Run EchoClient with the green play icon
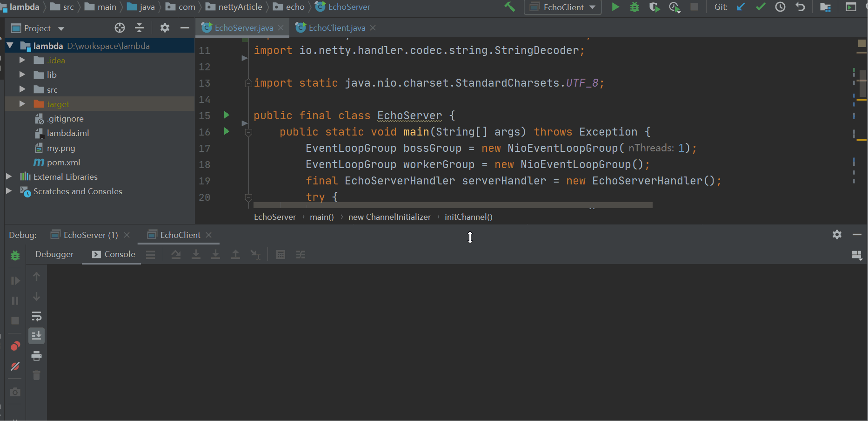This screenshot has height=421, width=868. (615, 7)
